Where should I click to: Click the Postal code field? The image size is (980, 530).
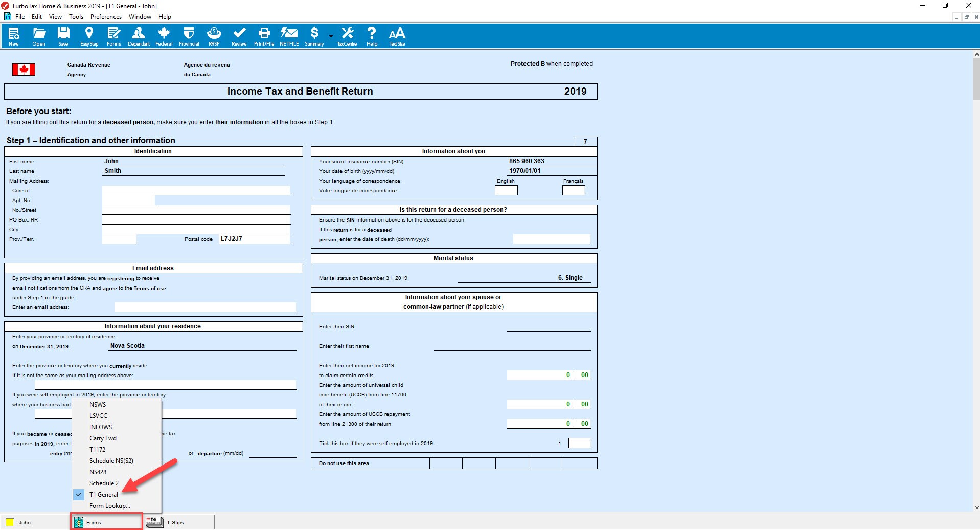pos(254,239)
